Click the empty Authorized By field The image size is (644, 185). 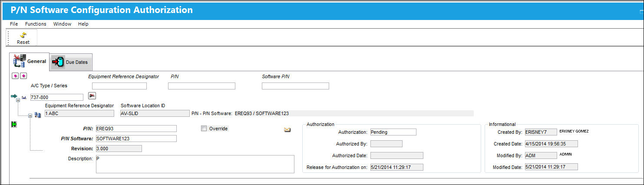(x=386, y=144)
